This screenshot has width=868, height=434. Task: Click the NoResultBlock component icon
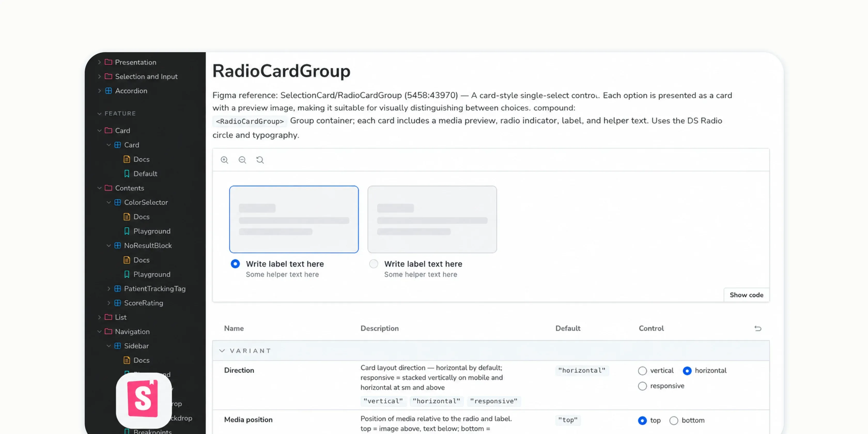click(118, 245)
